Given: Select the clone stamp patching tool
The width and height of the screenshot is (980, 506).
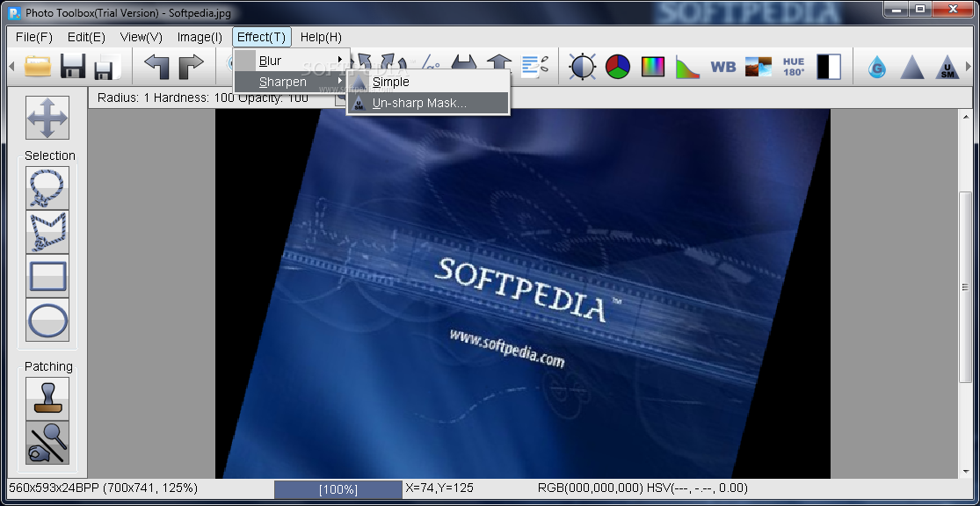Looking at the screenshot, I should (47, 399).
